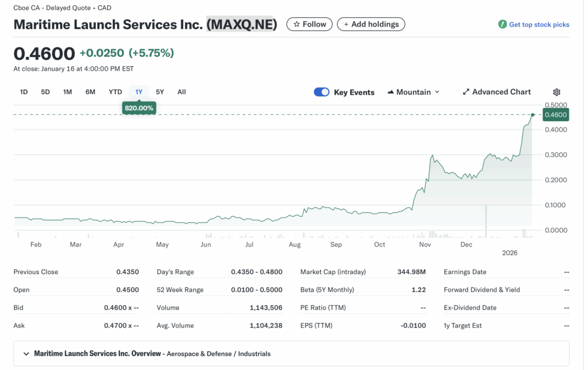This screenshot has height=370, width=588.
Task: Select the 1D time range tab
Action: click(24, 92)
